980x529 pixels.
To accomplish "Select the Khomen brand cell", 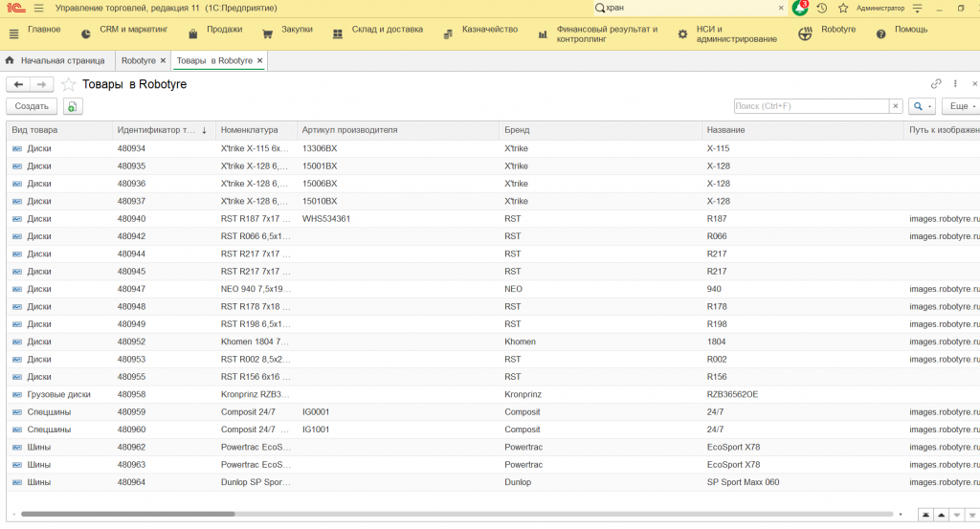I will pyautogui.click(x=601, y=342).
